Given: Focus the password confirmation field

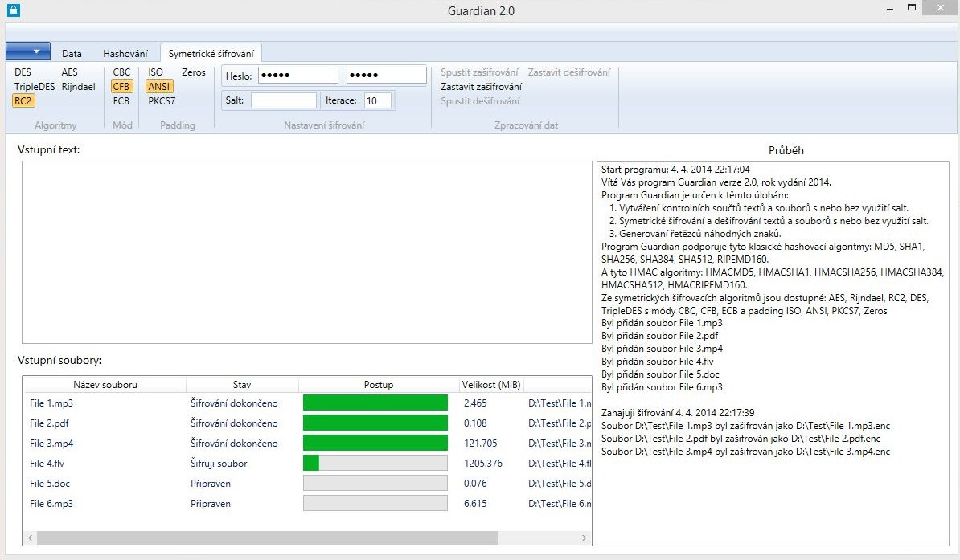Looking at the screenshot, I should pos(386,76).
